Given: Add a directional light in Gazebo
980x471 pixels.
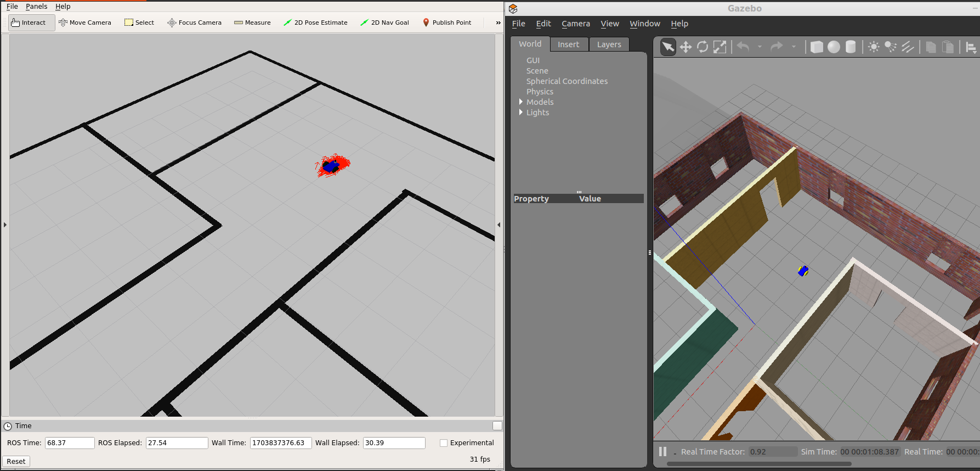Looking at the screenshot, I should [908, 47].
